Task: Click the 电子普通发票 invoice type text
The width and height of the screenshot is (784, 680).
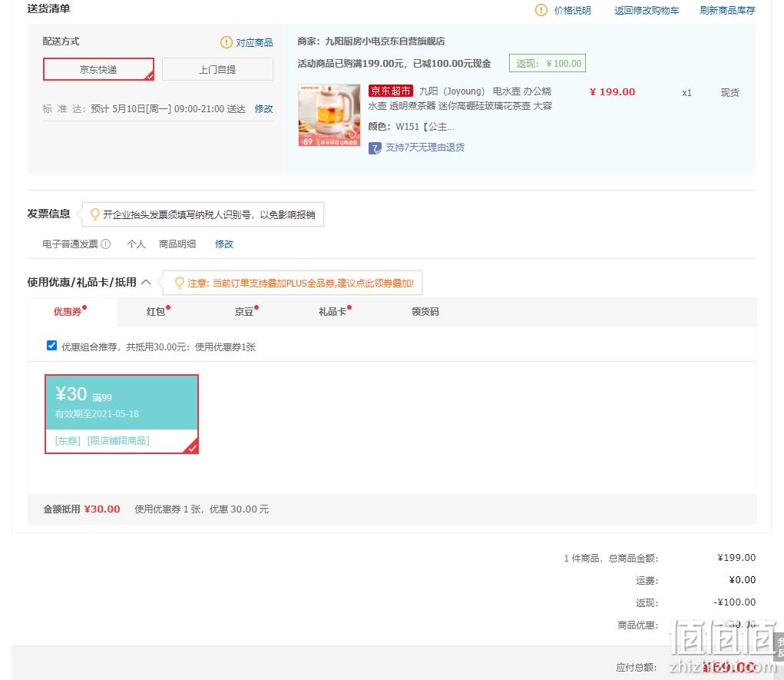Action: (x=70, y=244)
